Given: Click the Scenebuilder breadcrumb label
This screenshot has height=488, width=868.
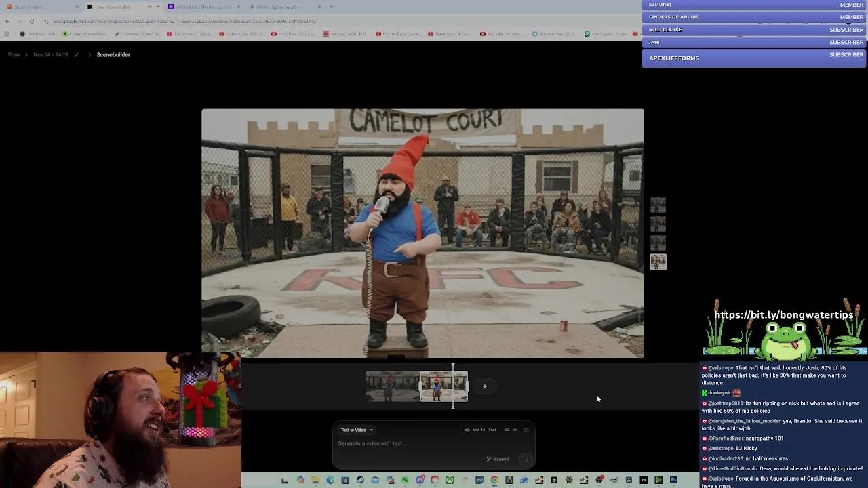Looking at the screenshot, I should 113,54.
